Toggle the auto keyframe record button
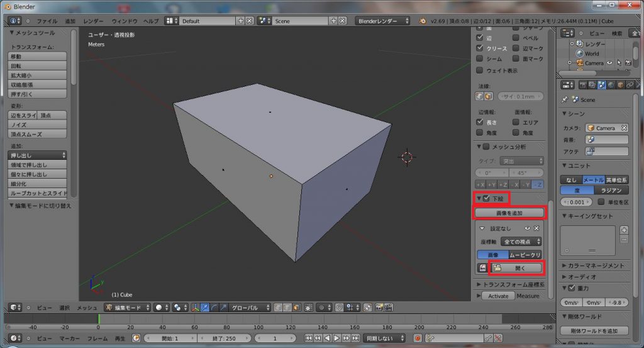 tap(418, 338)
